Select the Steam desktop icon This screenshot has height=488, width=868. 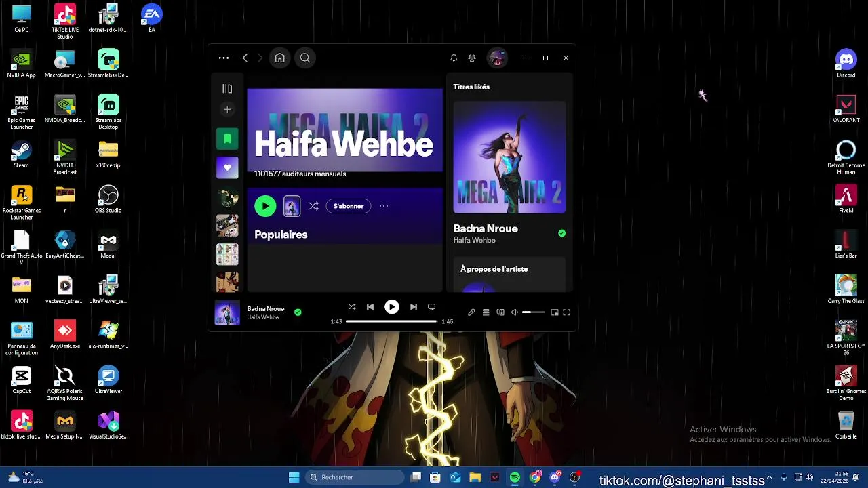tap(21, 154)
